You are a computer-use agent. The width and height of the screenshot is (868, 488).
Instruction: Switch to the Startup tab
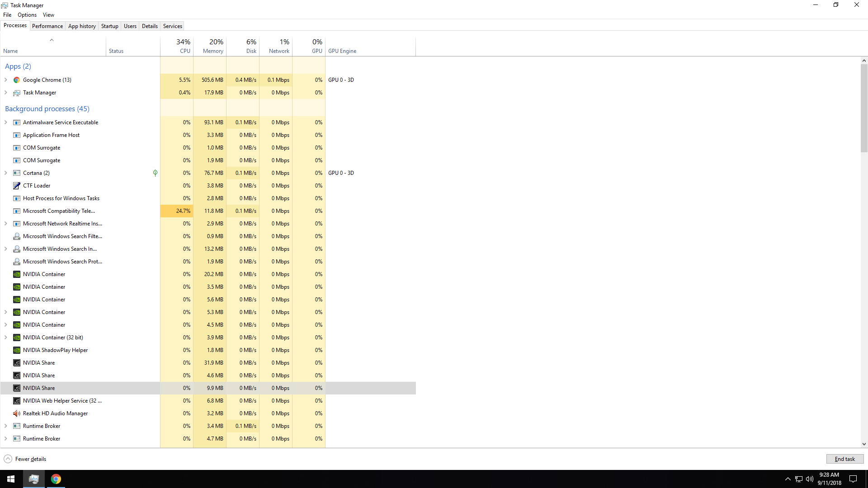tap(110, 26)
